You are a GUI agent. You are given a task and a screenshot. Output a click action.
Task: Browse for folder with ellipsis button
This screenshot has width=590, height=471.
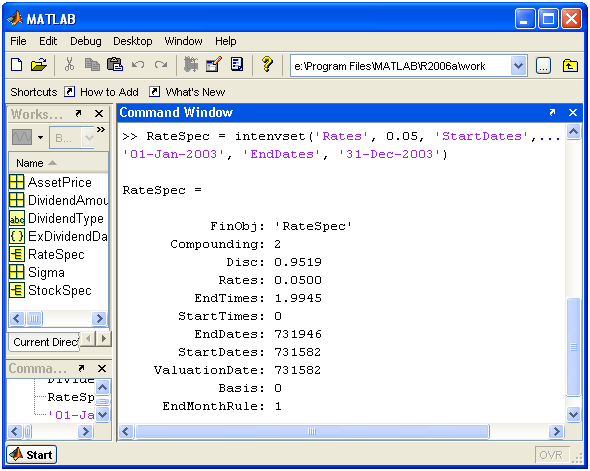(543, 66)
